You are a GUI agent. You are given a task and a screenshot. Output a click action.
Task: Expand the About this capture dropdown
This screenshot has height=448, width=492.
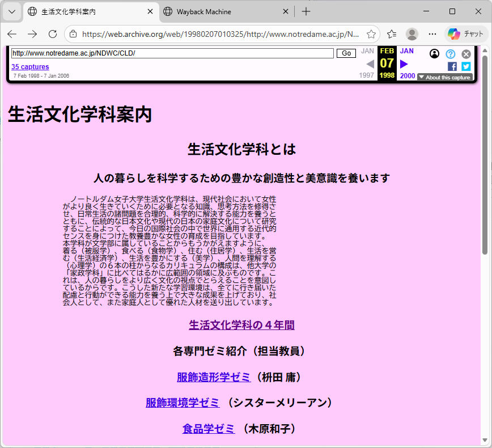click(x=444, y=77)
